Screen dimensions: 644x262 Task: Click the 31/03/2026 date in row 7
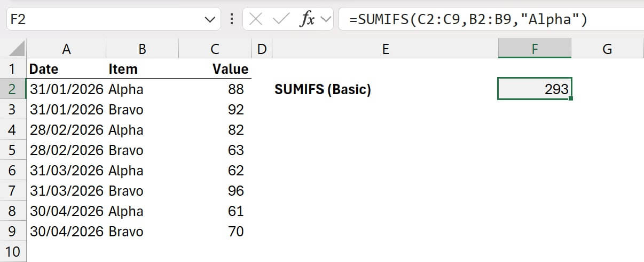pos(66,191)
